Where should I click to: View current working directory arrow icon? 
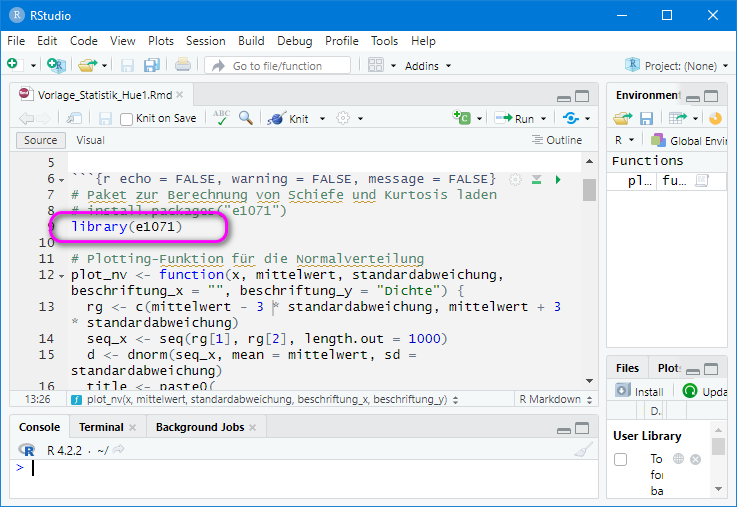(x=119, y=450)
